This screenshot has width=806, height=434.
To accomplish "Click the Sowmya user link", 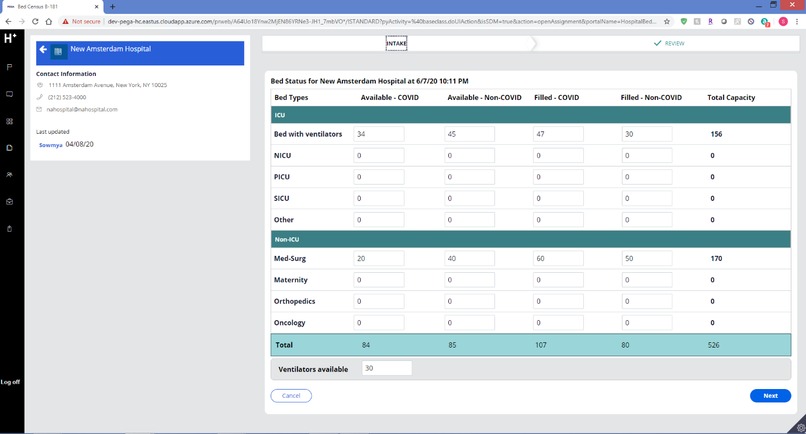I will tap(50, 145).
